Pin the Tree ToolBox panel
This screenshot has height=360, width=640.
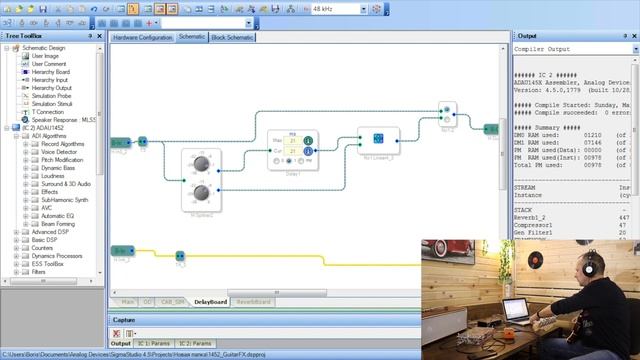90,36
